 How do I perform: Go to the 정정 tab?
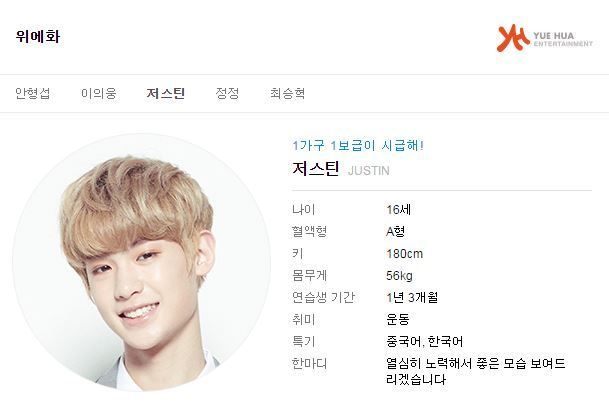tap(227, 94)
